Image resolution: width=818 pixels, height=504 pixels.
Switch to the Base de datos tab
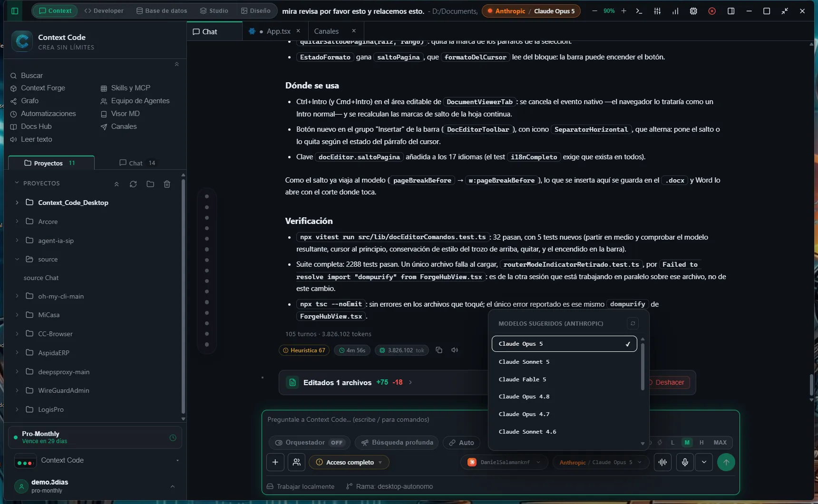pyautogui.click(x=162, y=10)
